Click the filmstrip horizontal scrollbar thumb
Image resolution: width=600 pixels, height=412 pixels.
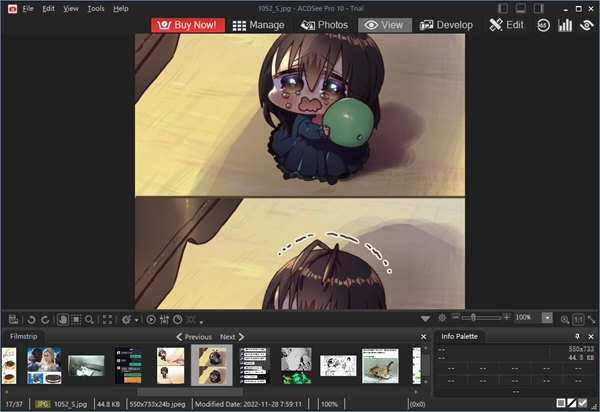point(190,392)
